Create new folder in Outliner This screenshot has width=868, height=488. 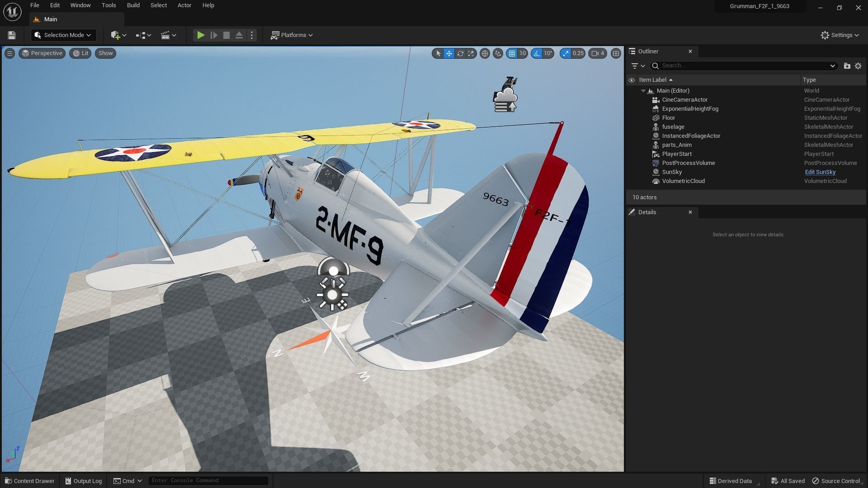coord(847,66)
